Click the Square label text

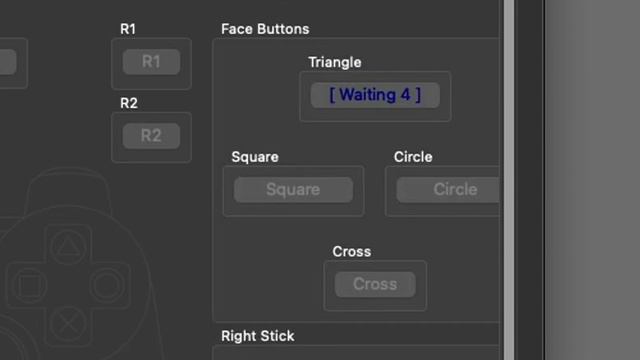[255, 157]
